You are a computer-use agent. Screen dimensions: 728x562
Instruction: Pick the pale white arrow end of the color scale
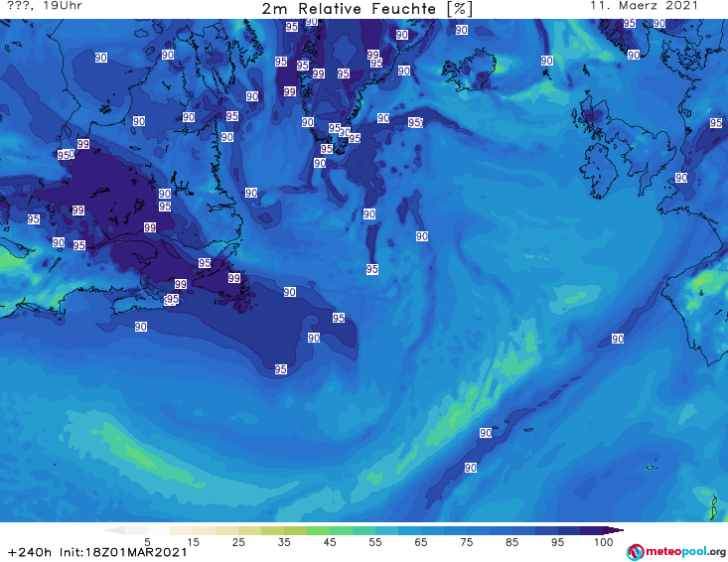[114, 530]
